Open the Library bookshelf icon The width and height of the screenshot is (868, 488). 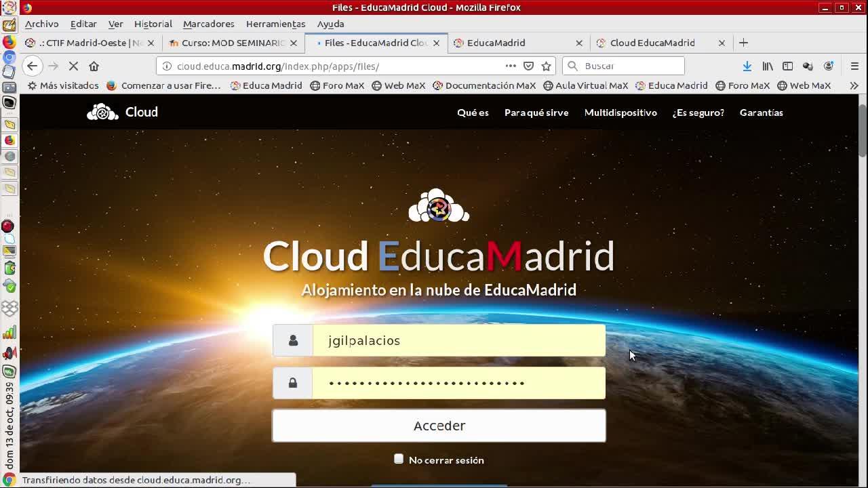pyautogui.click(x=768, y=66)
